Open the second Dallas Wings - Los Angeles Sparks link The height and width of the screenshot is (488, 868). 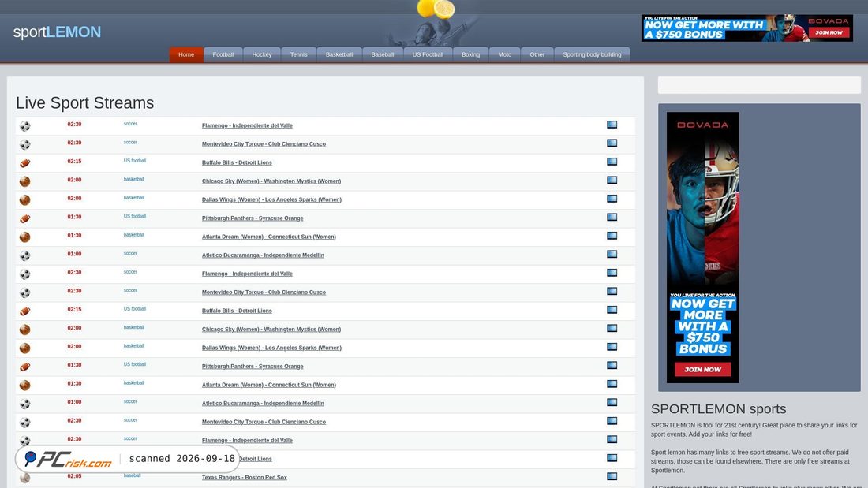click(x=271, y=348)
